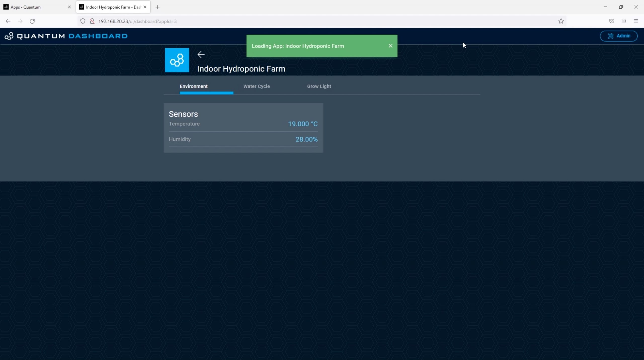Open the browser Library icon
Viewport: 644px width, 360px height.
tap(624, 21)
